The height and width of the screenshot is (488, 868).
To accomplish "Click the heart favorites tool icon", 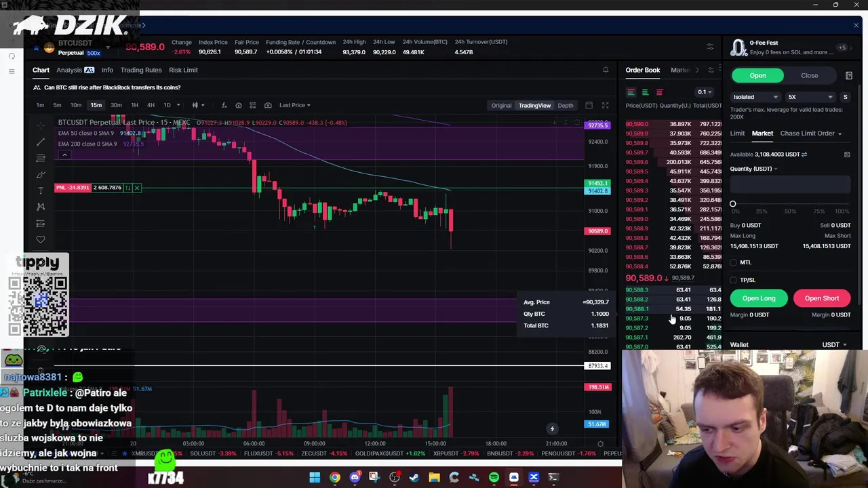I will pyautogui.click(x=41, y=239).
